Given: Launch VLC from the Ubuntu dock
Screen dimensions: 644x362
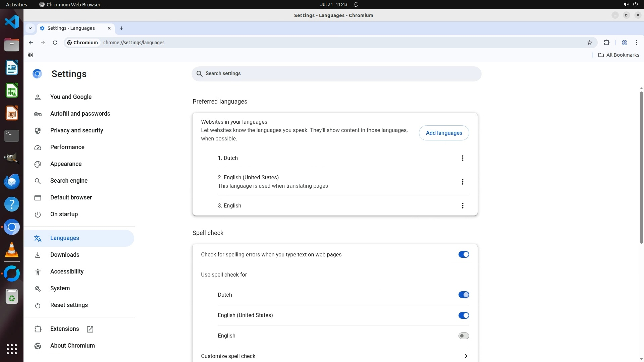Looking at the screenshot, I should 12,250.
